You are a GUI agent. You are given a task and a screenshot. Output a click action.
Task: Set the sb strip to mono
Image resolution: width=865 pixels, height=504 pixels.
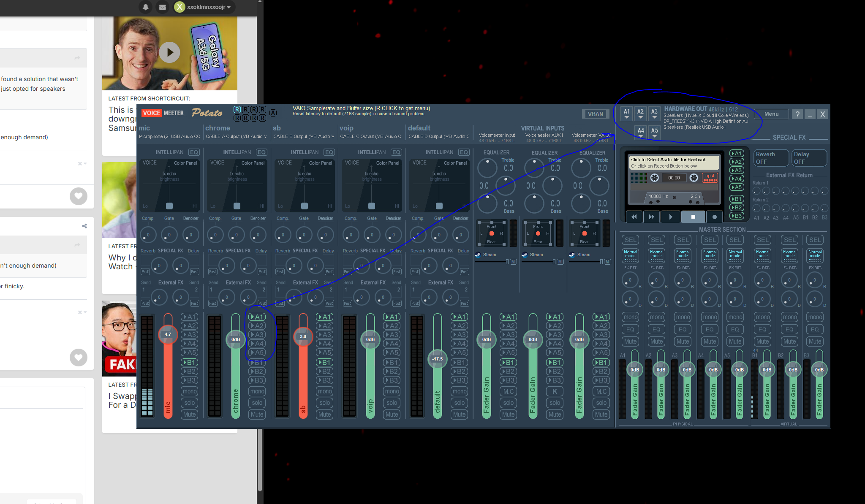coord(325,391)
